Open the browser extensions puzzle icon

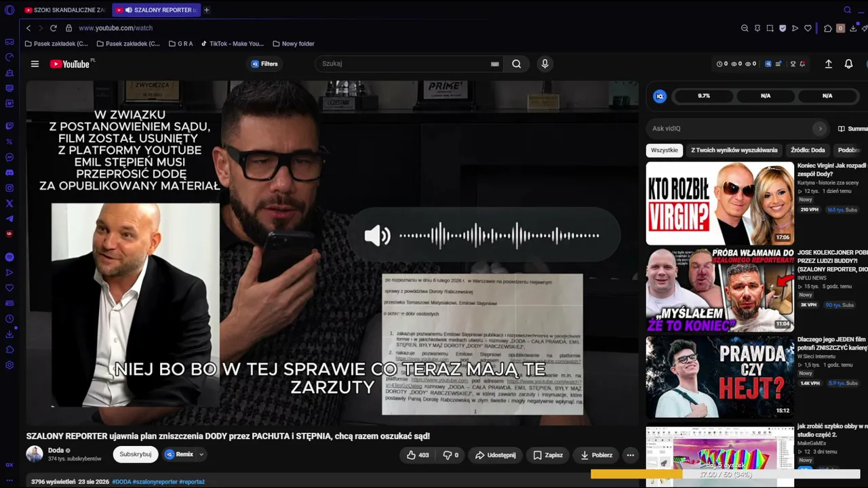click(828, 28)
